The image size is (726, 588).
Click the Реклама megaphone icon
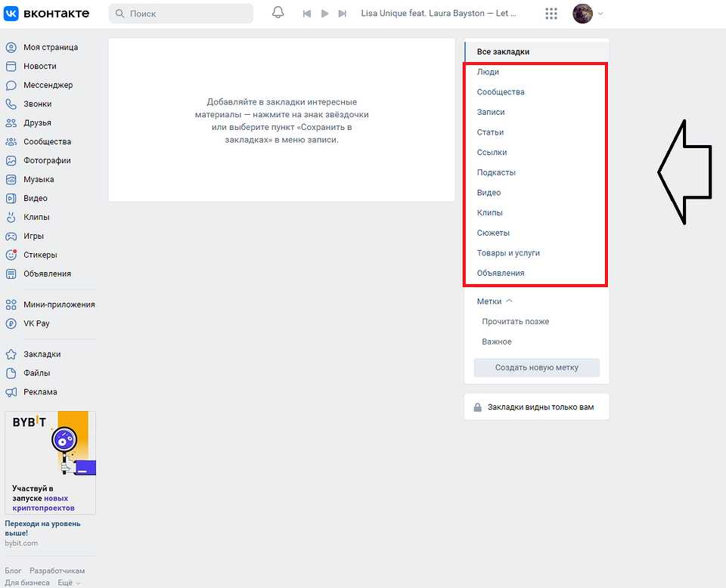[x=11, y=391]
